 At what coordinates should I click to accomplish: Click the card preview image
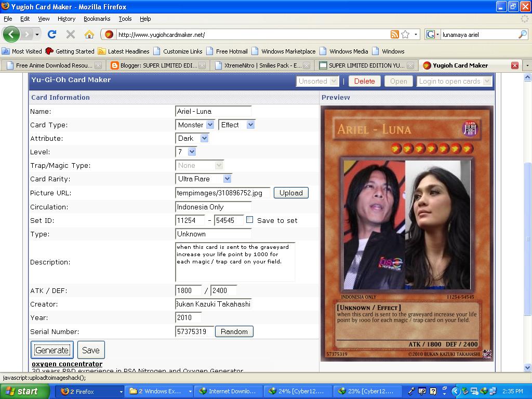pos(407,233)
